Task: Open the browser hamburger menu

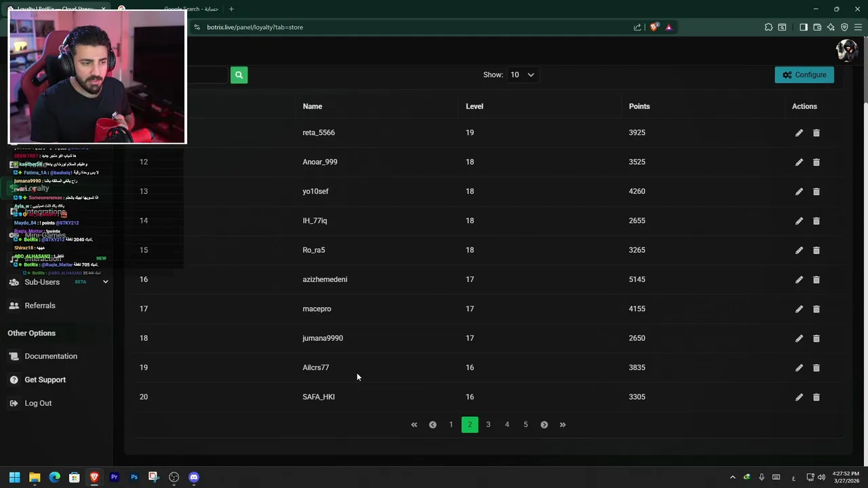Action: [858, 27]
